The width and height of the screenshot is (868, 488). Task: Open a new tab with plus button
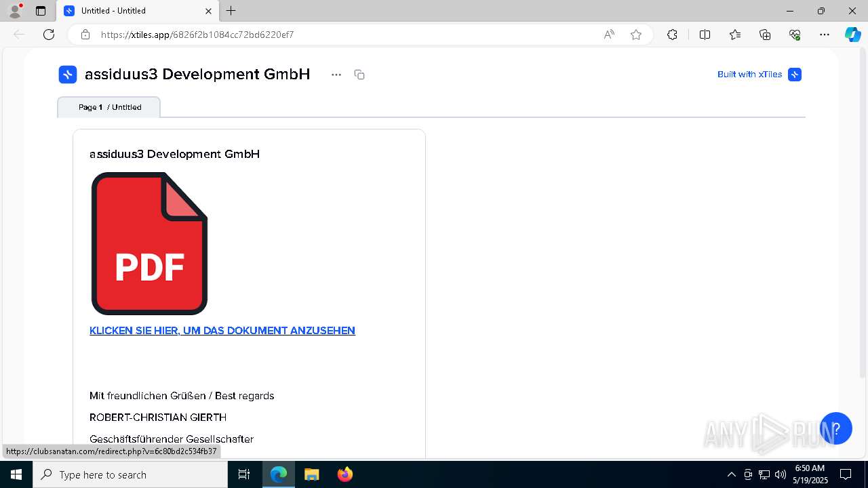click(x=231, y=11)
